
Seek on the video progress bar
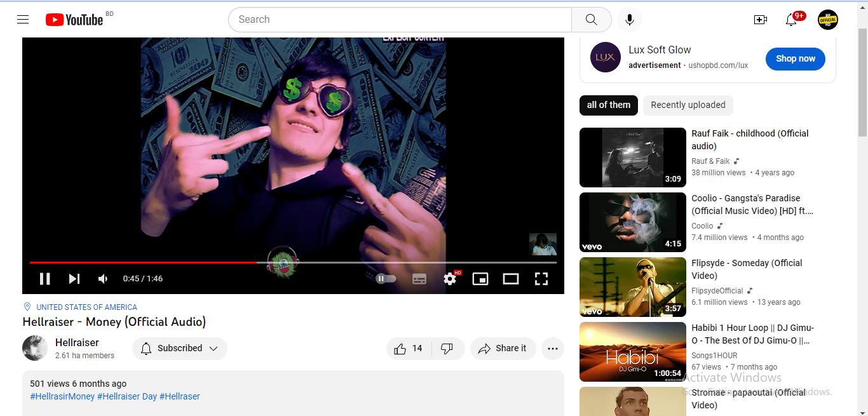click(x=293, y=262)
